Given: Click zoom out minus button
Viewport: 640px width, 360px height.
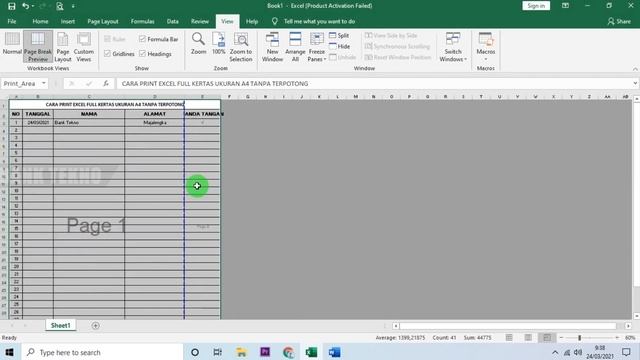Looking at the screenshot, I should pyautogui.click(x=561, y=338).
